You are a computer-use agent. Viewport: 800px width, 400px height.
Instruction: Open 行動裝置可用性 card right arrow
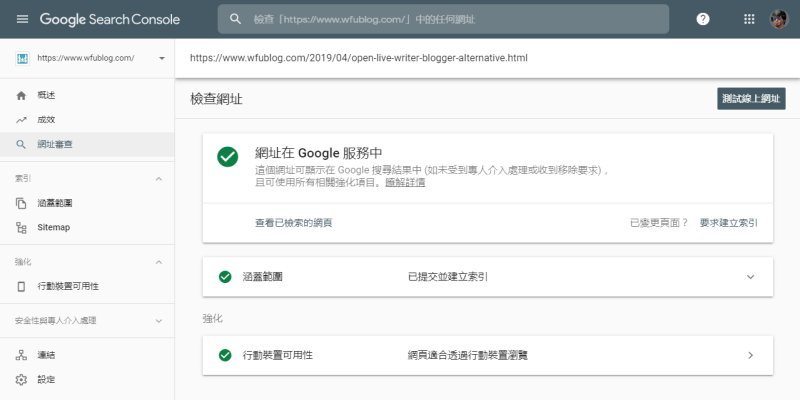click(751, 355)
